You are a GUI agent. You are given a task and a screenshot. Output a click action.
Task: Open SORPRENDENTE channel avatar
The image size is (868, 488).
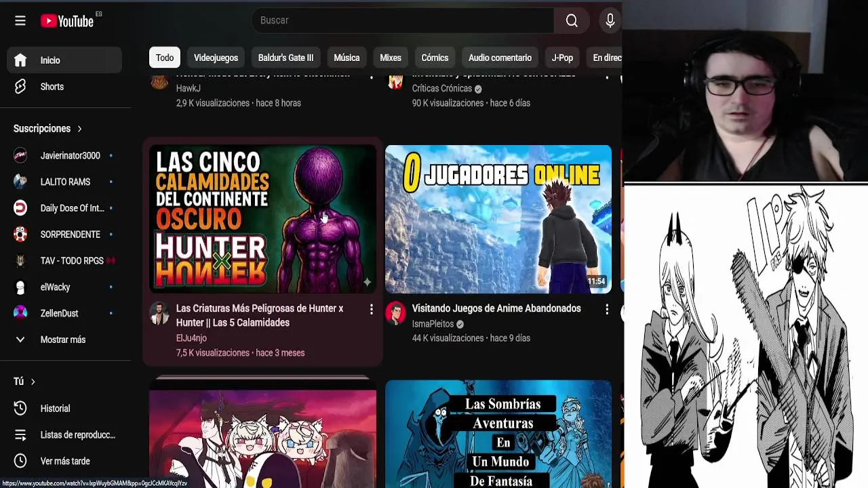coord(20,235)
